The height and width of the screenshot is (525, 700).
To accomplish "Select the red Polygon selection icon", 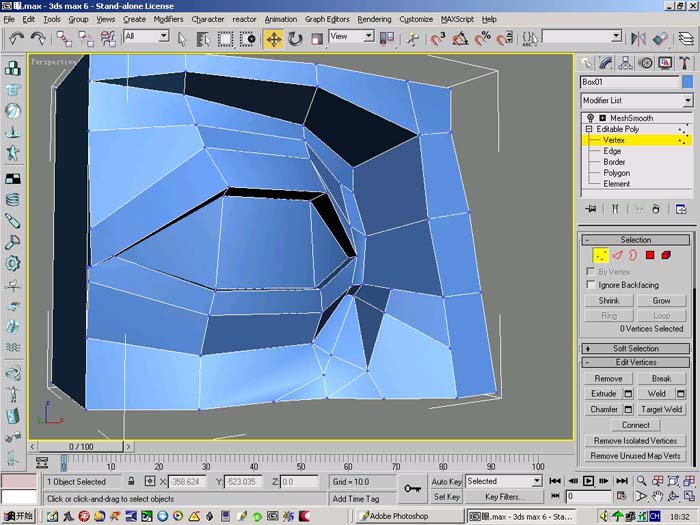I will point(650,255).
